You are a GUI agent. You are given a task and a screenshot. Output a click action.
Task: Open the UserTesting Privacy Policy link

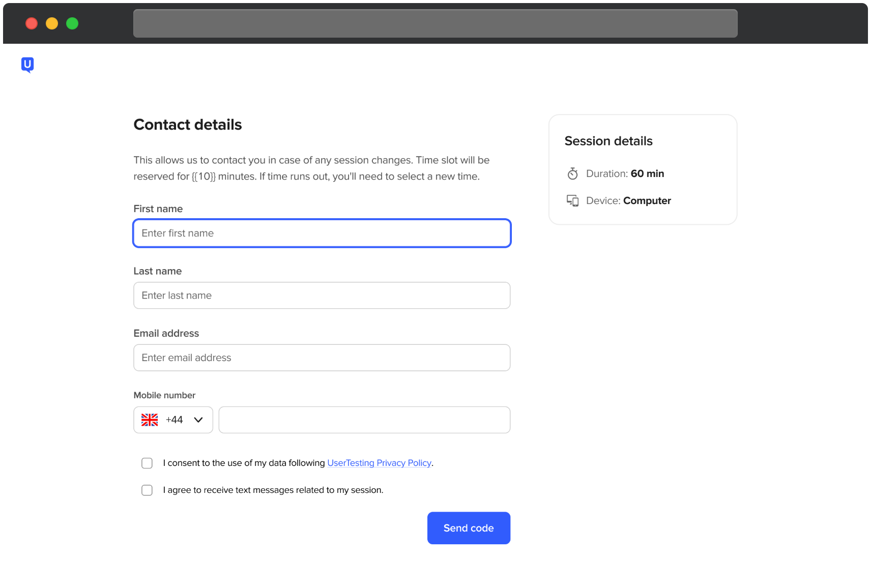coord(379,463)
